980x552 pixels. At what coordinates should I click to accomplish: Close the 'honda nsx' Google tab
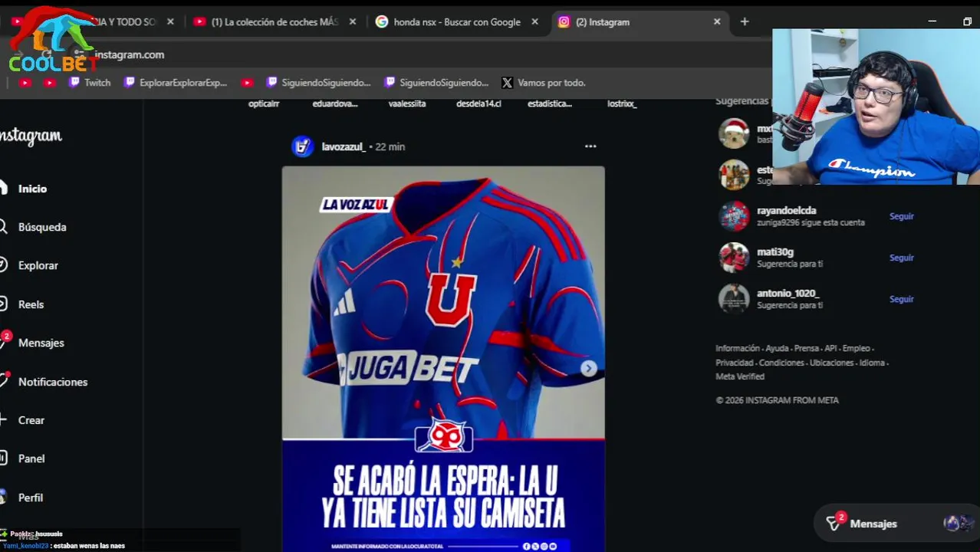pyautogui.click(x=535, y=22)
